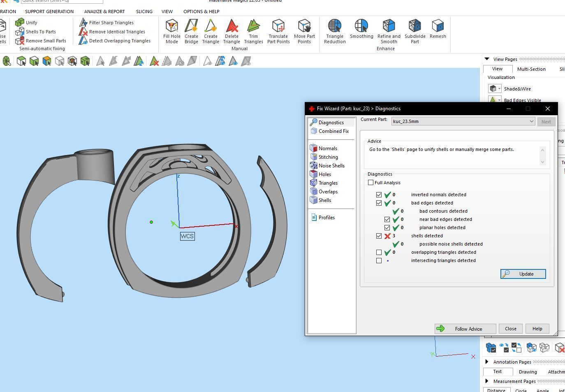565x392 pixels.
Task: Open Bad Edges Visible dropdown
Action: point(495,100)
